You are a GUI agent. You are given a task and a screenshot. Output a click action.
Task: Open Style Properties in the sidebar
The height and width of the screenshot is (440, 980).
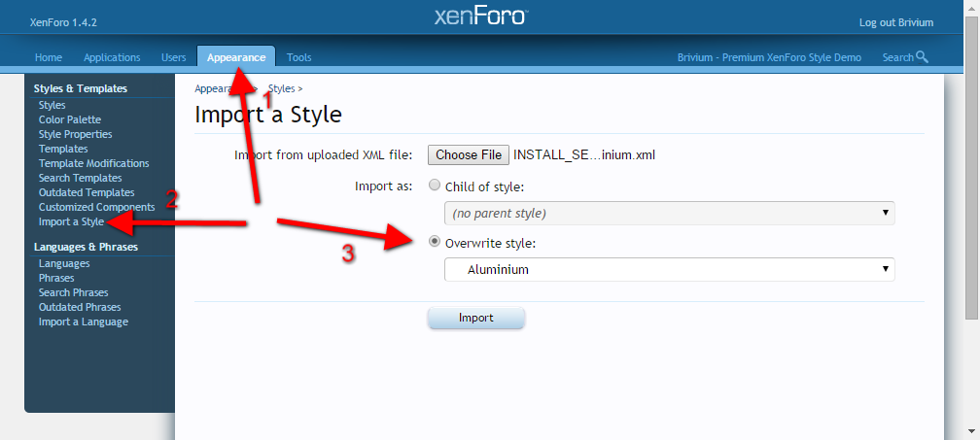pos(76,134)
